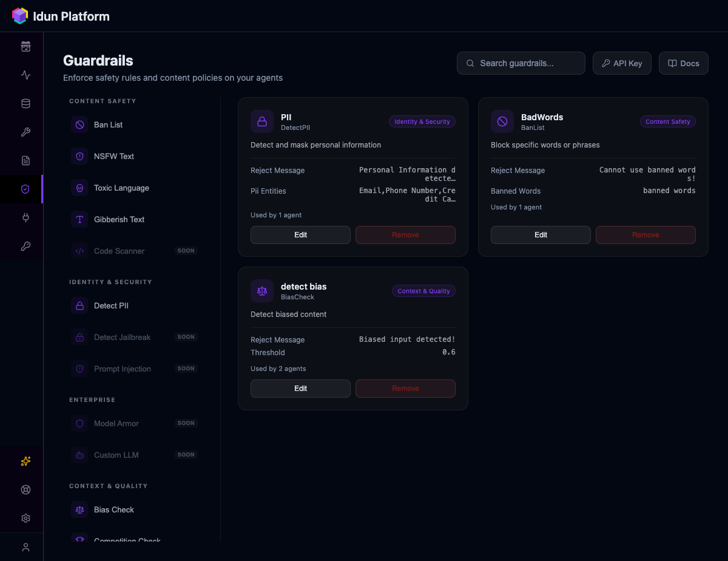Click 'Biased input detected!' reject message
728x561 pixels.
407,339
